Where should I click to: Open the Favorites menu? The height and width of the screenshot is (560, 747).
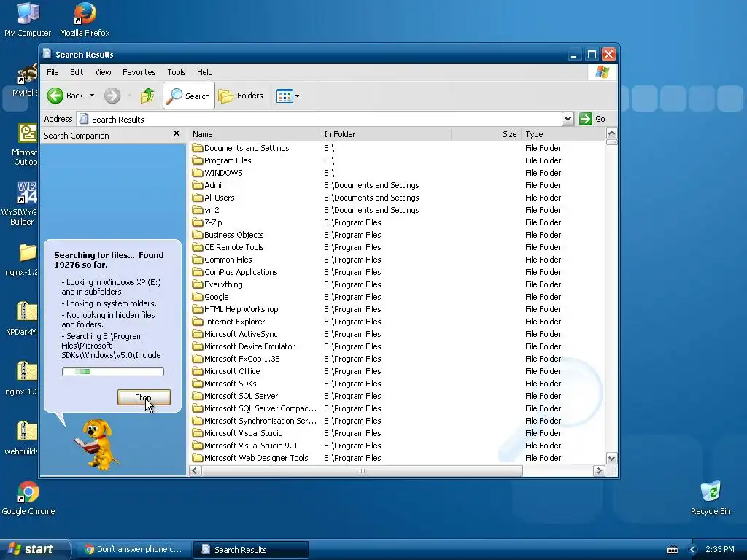(139, 72)
